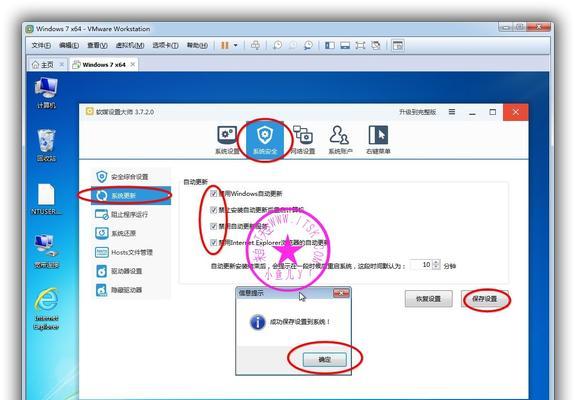Open the 虚拟机(M) menu
This screenshot has width=576, height=400.
[x=130, y=46]
